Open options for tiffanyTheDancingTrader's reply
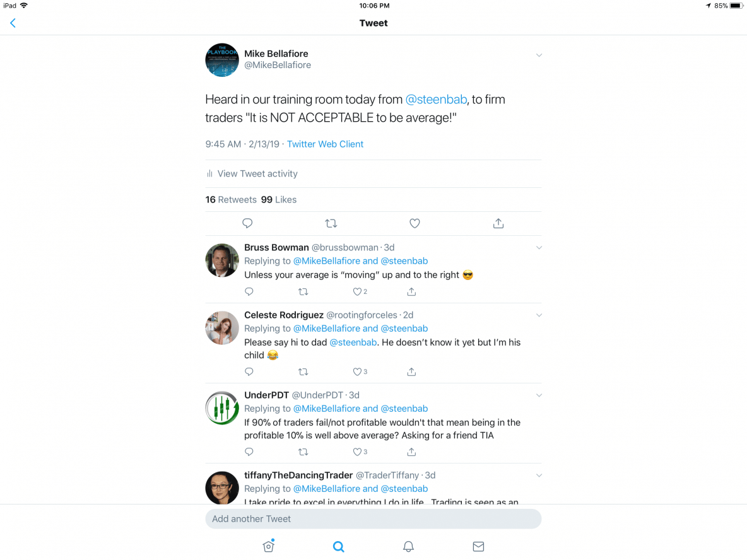Image resolution: width=747 pixels, height=560 pixels. [539, 475]
